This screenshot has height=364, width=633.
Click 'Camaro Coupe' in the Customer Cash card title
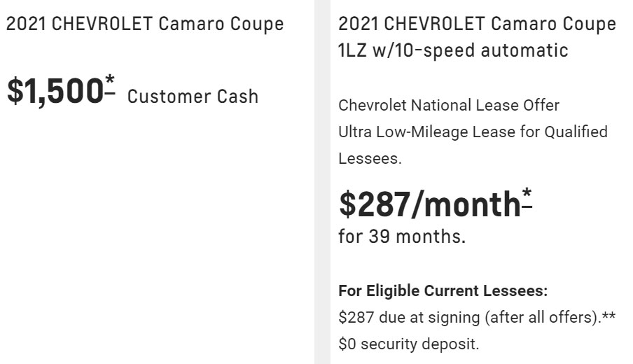221,24
